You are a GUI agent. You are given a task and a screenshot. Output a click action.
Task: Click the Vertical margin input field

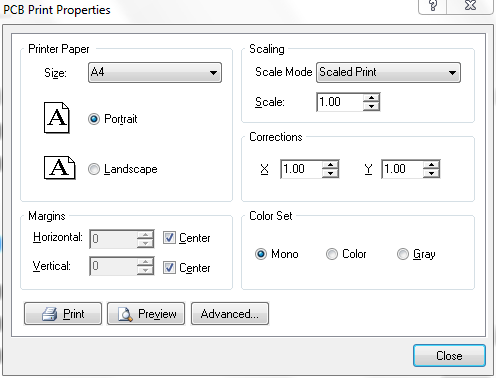point(113,266)
